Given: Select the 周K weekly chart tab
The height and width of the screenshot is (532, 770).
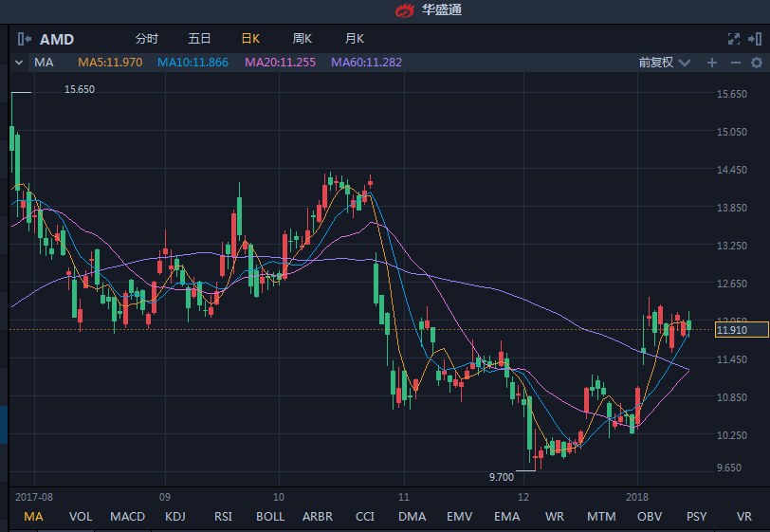Looking at the screenshot, I should click(x=302, y=39).
